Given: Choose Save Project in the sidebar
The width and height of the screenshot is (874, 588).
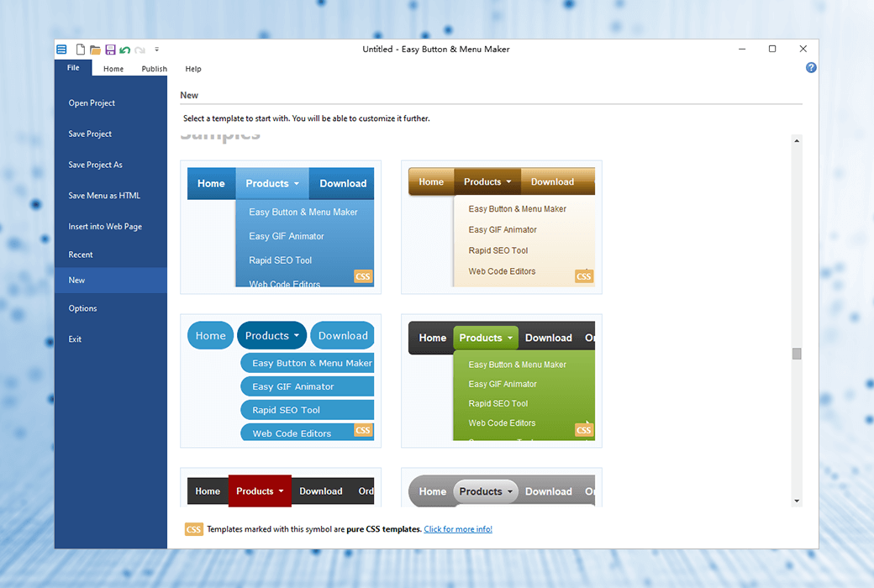Looking at the screenshot, I should click(x=111, y=134).
